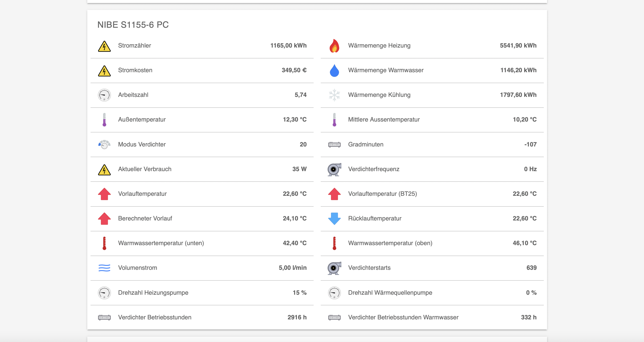Click the Vorlauftemperatur (BT25) red arrow icon
644x342 pixels.
click(334, 194)
